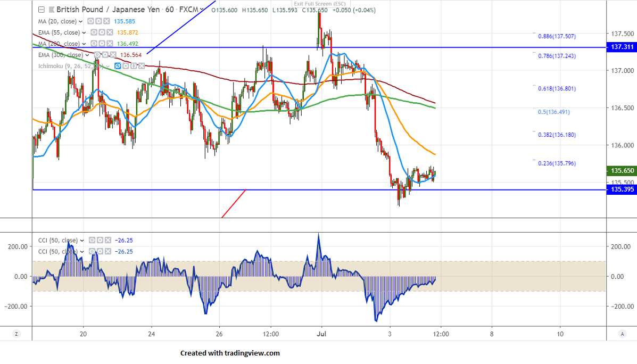Viewport: 637px width, 364px height.
Task: Hide the EMA (300, close) indicator
Action: pyautogui.click(x=97, y=54)
